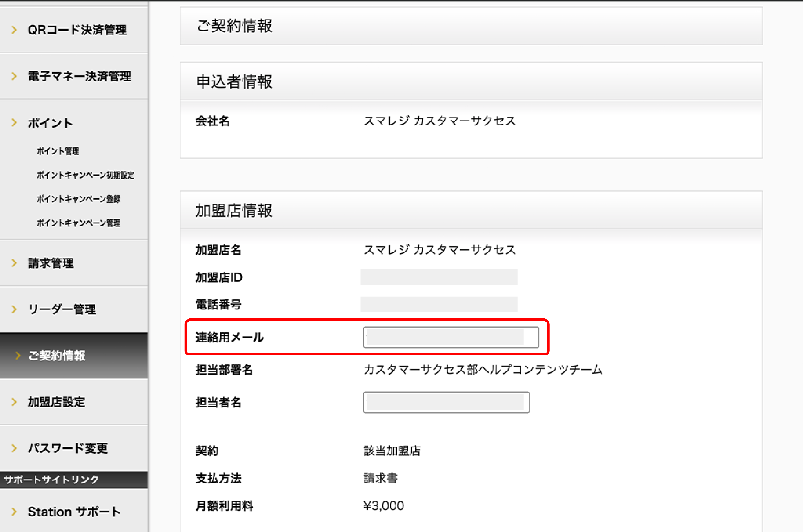Image resolution: width=803 pixels, height=532 pixels.
Task: Click the 加盟店情報 section heading
Action: pyautogui.click(x=234, y=210)
